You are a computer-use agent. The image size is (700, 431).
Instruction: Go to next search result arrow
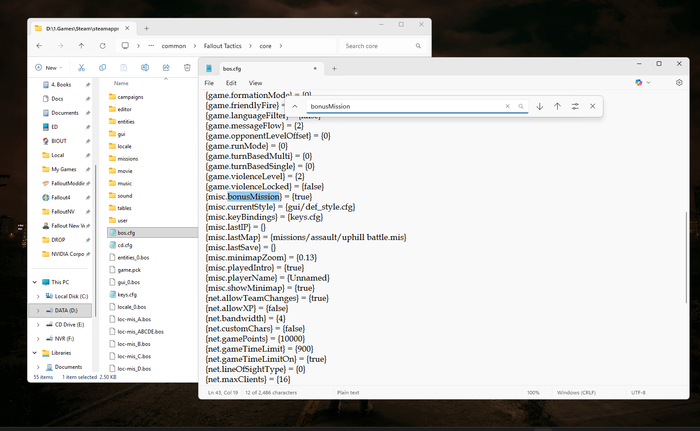coord(540,106)
